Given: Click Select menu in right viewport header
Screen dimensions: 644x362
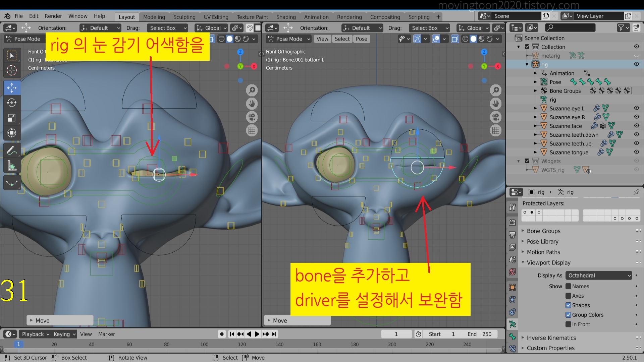Looking at the screenshot, I should click(342, 39).
